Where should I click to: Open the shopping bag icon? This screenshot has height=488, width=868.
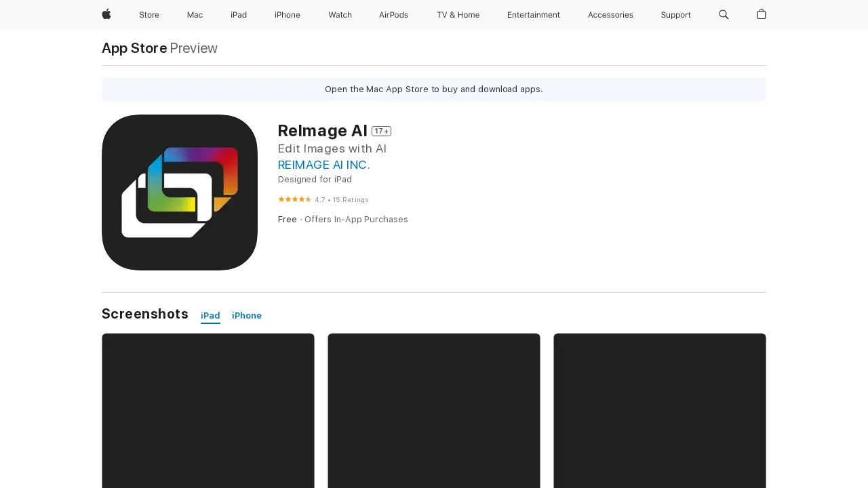[x=761, y=15]
